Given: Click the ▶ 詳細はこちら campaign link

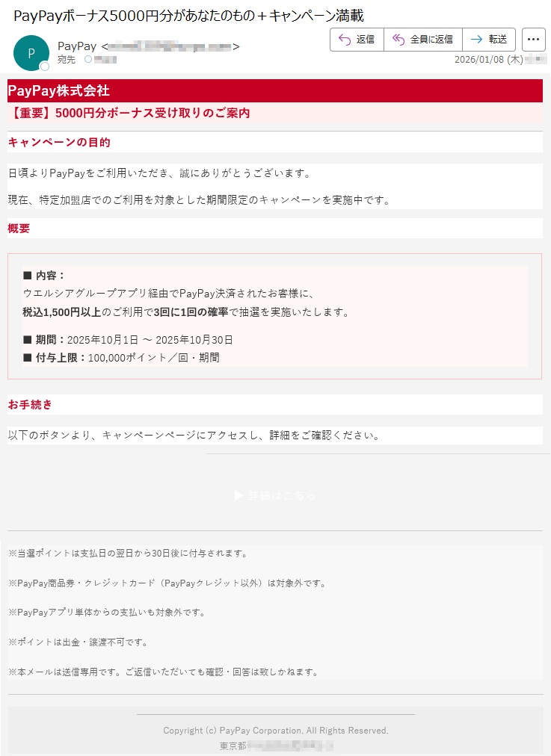Looking at the screenshot, I should click(x=275, y=495).
